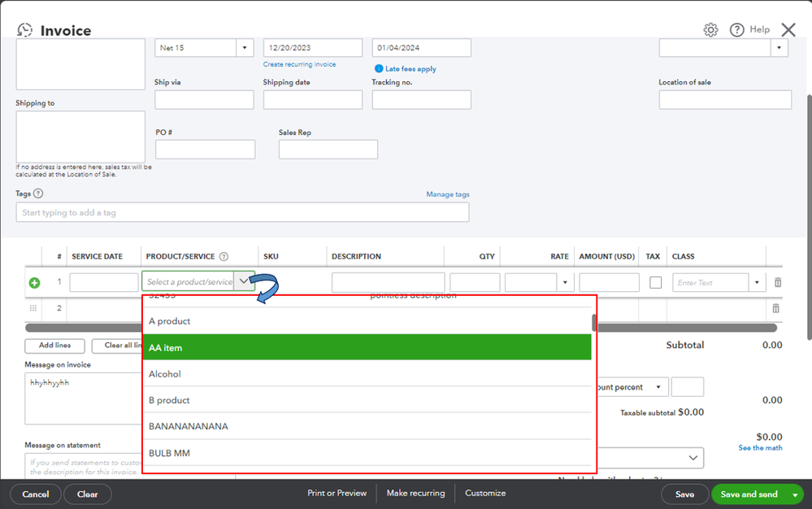This screenshot has height=509, width=812.
Task: Delete line 1 with trash icon
Action: (x=777, y=282)
